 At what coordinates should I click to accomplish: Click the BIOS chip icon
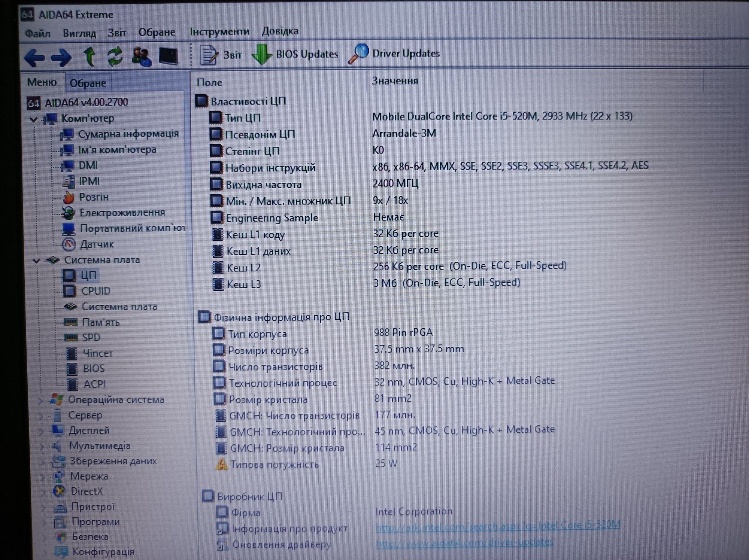pos(72,369)
